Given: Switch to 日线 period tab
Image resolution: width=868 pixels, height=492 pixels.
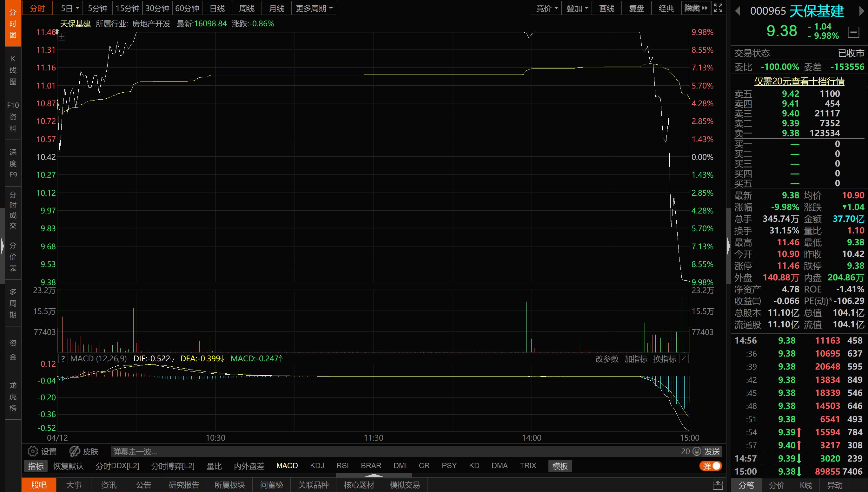Looking at the screenshot, I should click(217, 8).
